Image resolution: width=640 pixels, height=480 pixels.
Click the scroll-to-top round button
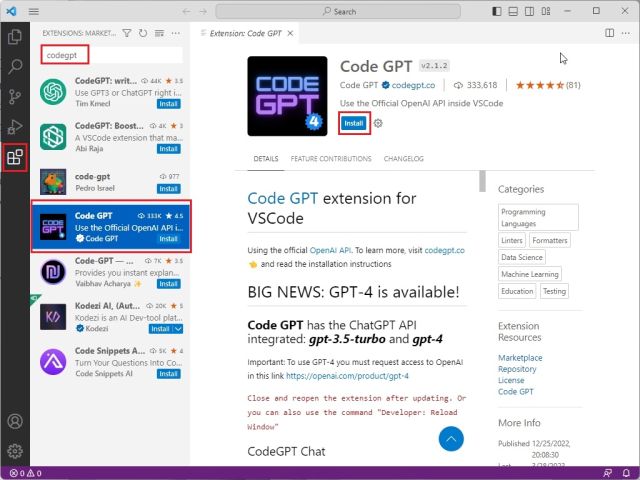(x=451, y=439)
